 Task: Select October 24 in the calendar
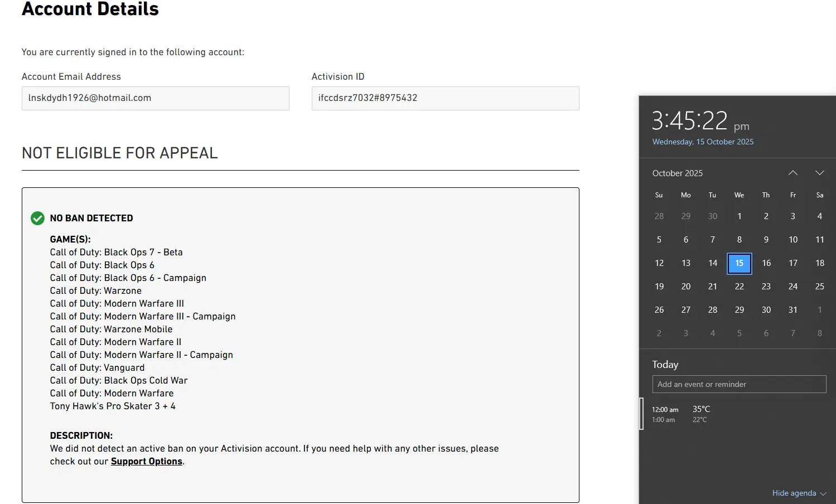pyautogui.click(x=793, y=287)
